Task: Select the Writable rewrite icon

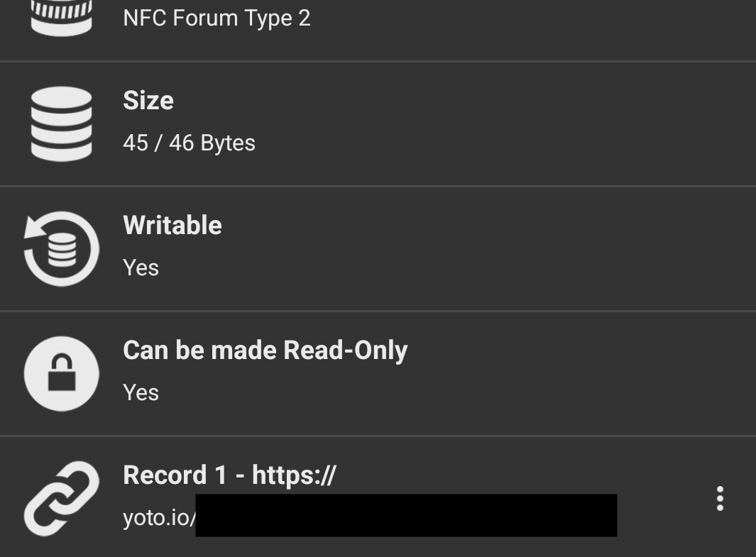Action: [62, 247]
